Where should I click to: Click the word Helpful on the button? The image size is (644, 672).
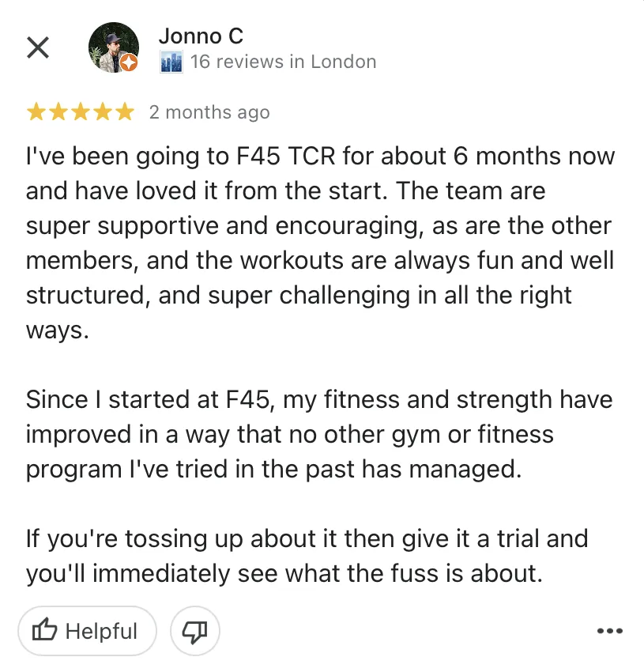[x=101, y=631]
